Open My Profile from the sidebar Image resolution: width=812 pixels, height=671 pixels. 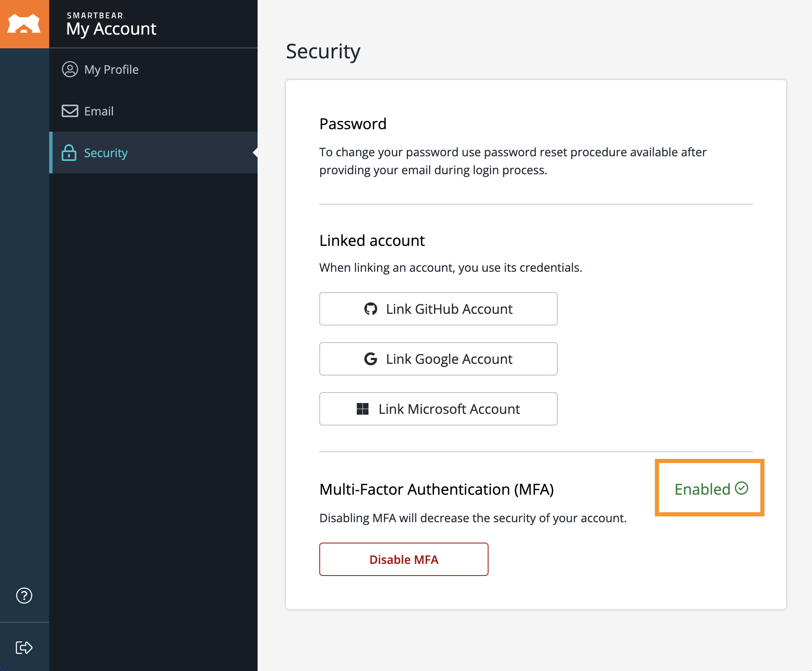coord(111,70)
